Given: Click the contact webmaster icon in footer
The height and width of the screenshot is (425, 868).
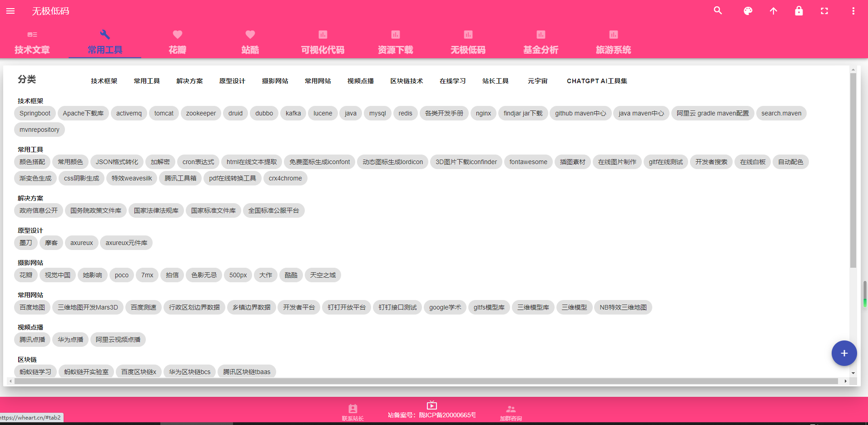Looking at the screenshot, I should tap(353, 409).
